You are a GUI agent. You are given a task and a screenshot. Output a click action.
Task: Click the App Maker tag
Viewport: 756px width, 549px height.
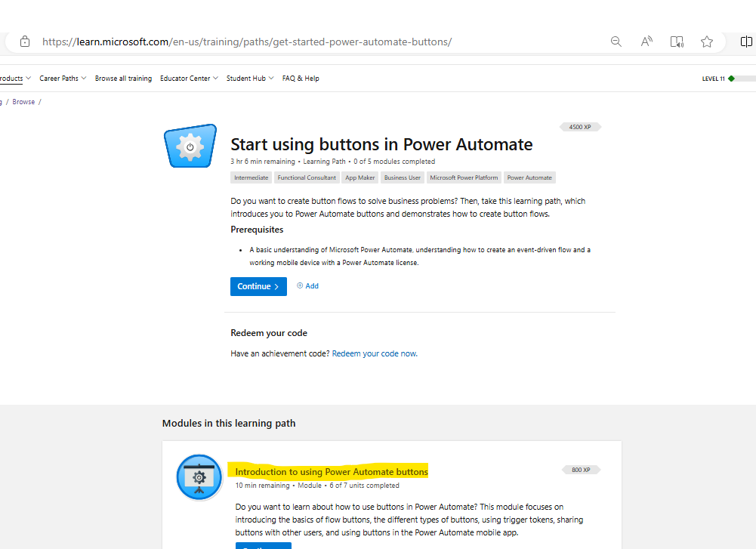[359, 177]
